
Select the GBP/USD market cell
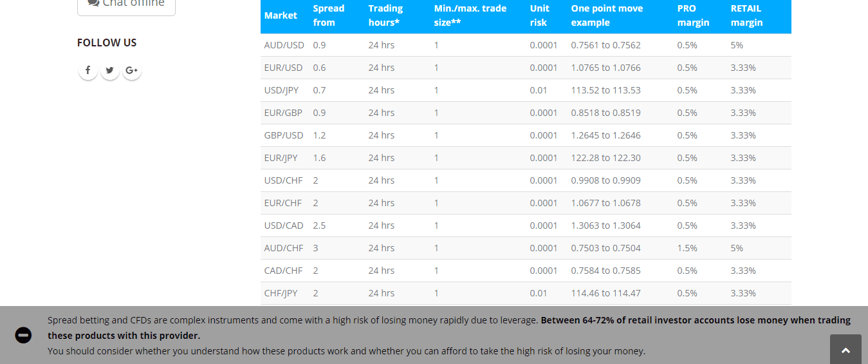[283, 135]
